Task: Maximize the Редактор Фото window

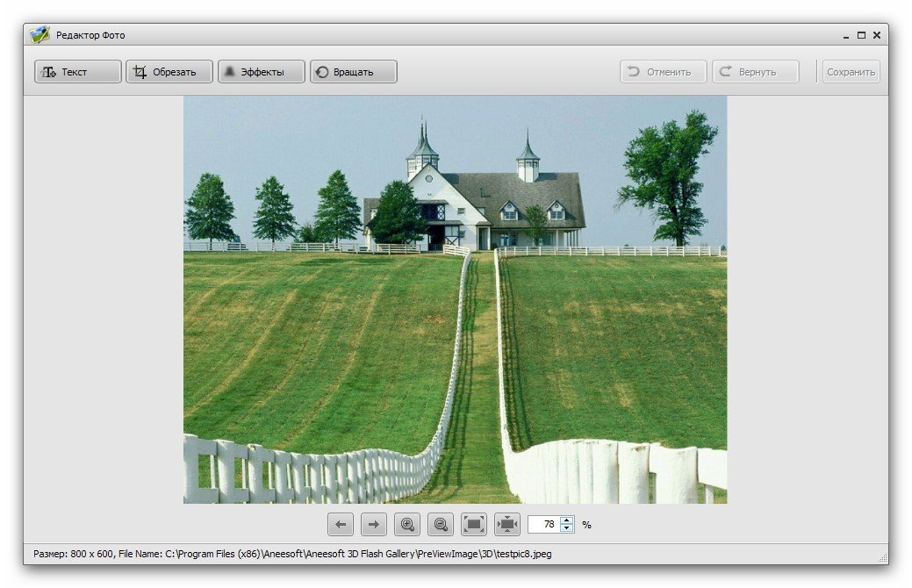Action: pos(861,35)
